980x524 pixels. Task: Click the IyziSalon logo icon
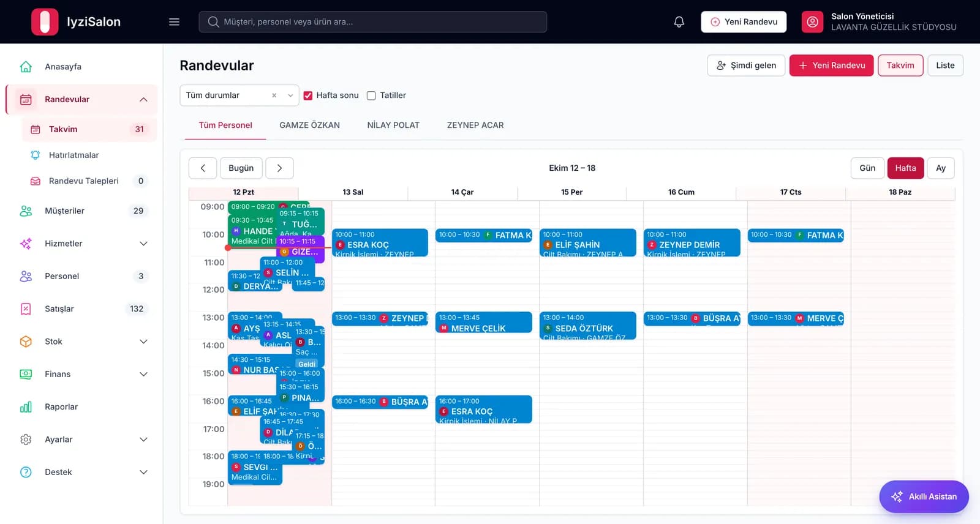point(45,22)
